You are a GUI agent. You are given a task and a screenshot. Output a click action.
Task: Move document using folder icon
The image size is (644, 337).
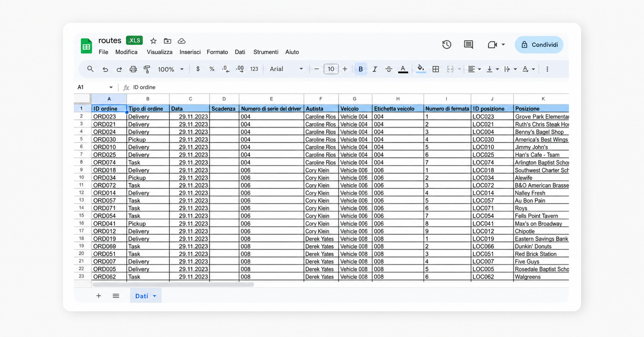[167, 41]
